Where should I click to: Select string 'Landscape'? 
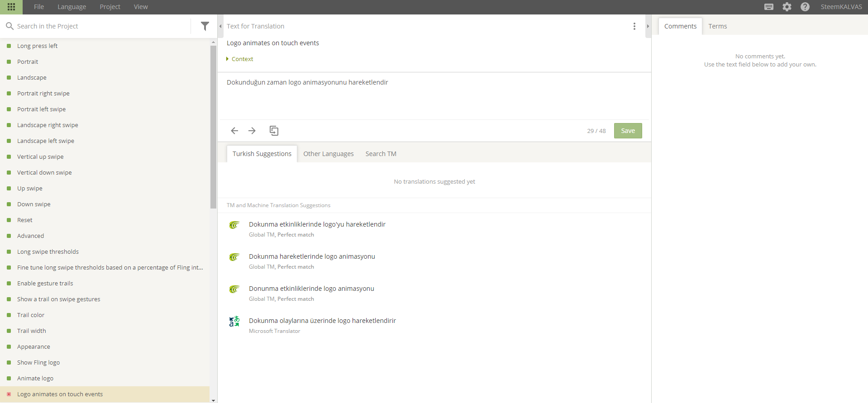[x=105, y=77]
